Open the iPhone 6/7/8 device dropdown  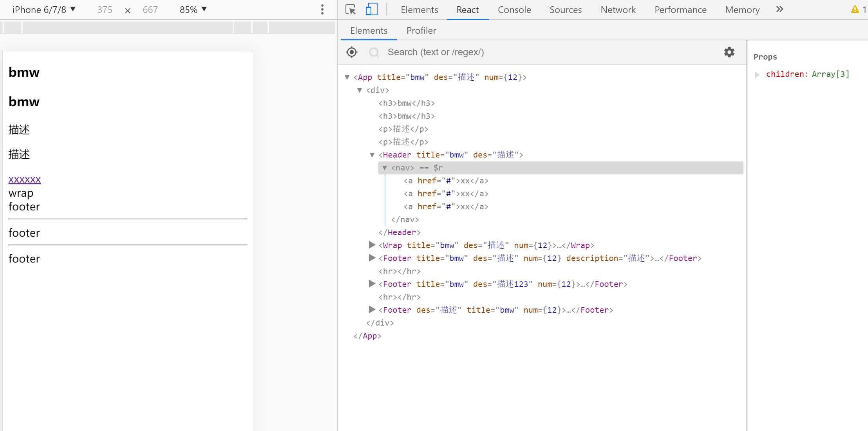44,10
